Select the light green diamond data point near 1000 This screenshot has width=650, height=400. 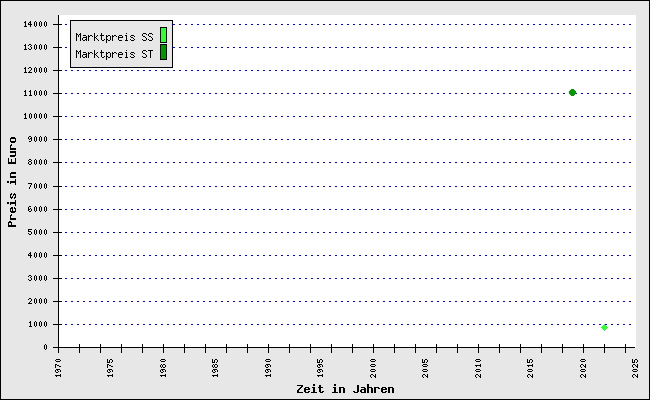tap(604, 327)
